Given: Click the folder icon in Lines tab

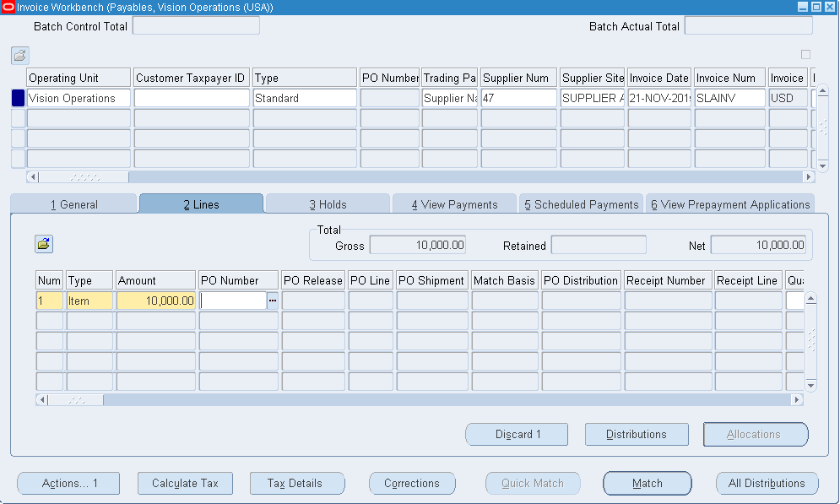Looking at the screenshot, I should click(x=44, y=244).
